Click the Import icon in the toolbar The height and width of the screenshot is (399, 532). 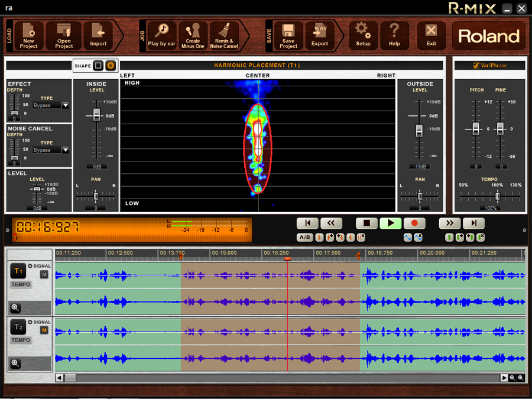pos(98,35)
